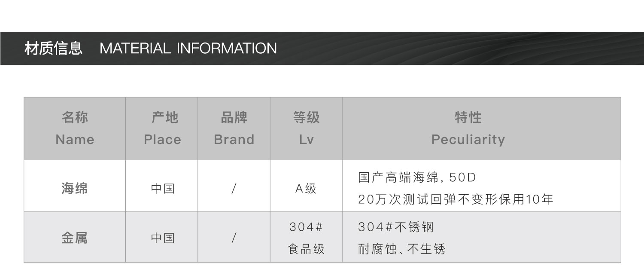This screenshot has height=266, width=644.
Task: Click the 20万次测试回弹不变形保用10年 line
Action: [x=456, y=199]
